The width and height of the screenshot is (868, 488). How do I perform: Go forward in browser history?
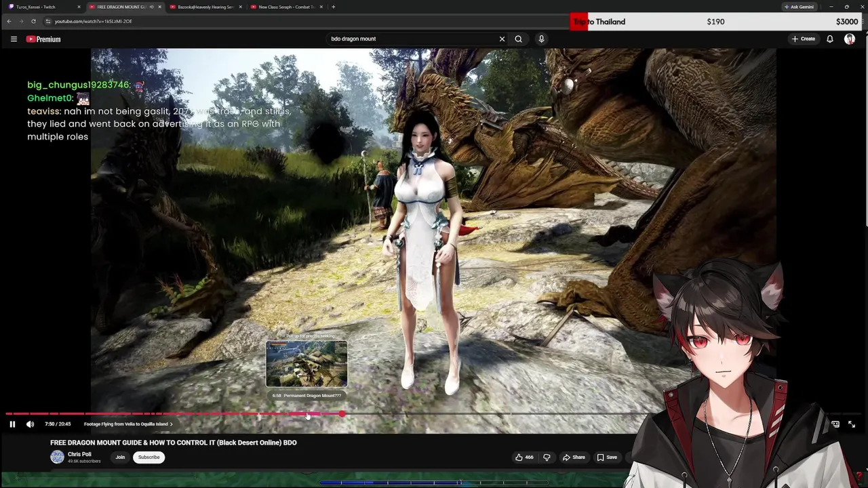pyautogui.click(x=21, y=22)
